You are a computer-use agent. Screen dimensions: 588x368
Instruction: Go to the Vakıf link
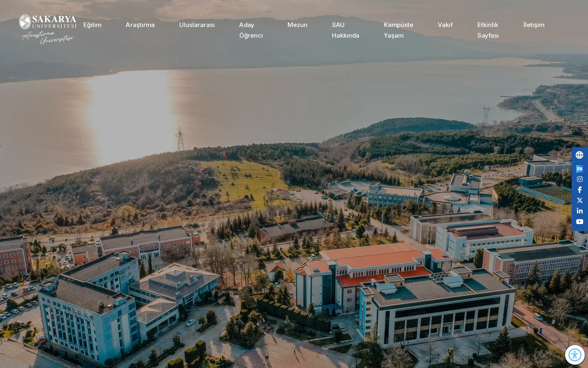[445, 25]
